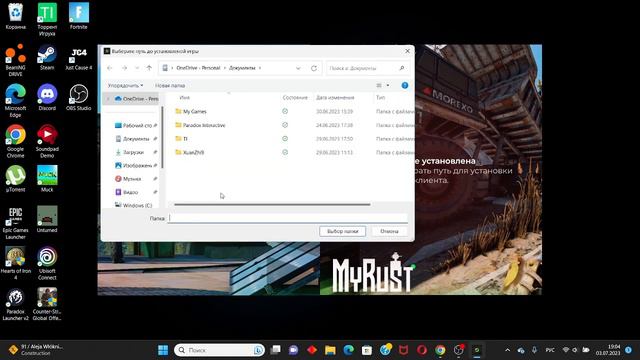Click OneDrive - Personal in the address path

point(198,68)
